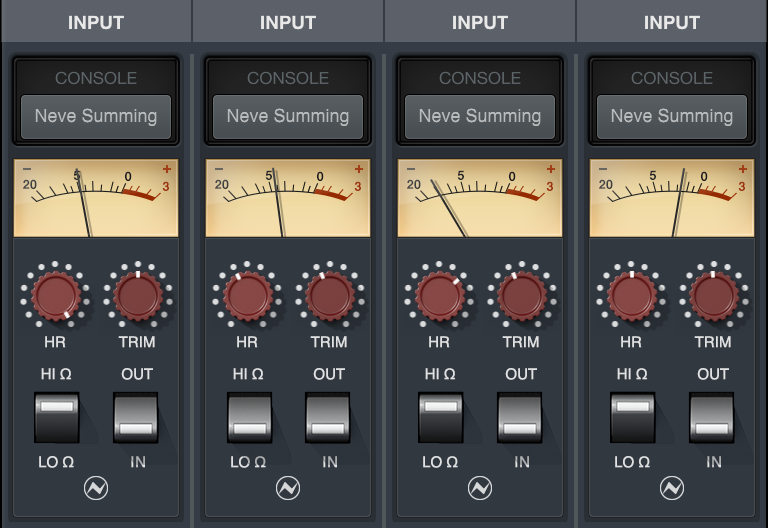Select the first channel's INPUT header
The image size is (768, 528).
(x=96, y=22)
